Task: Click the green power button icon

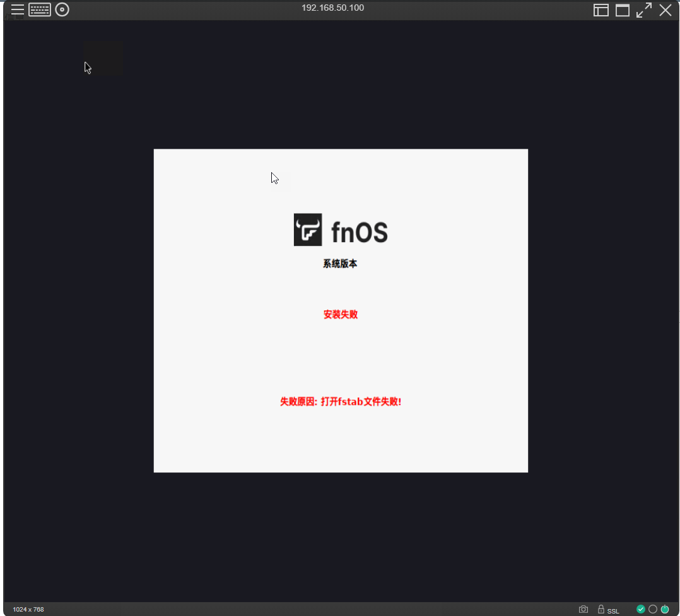Action: pos(665,609)
